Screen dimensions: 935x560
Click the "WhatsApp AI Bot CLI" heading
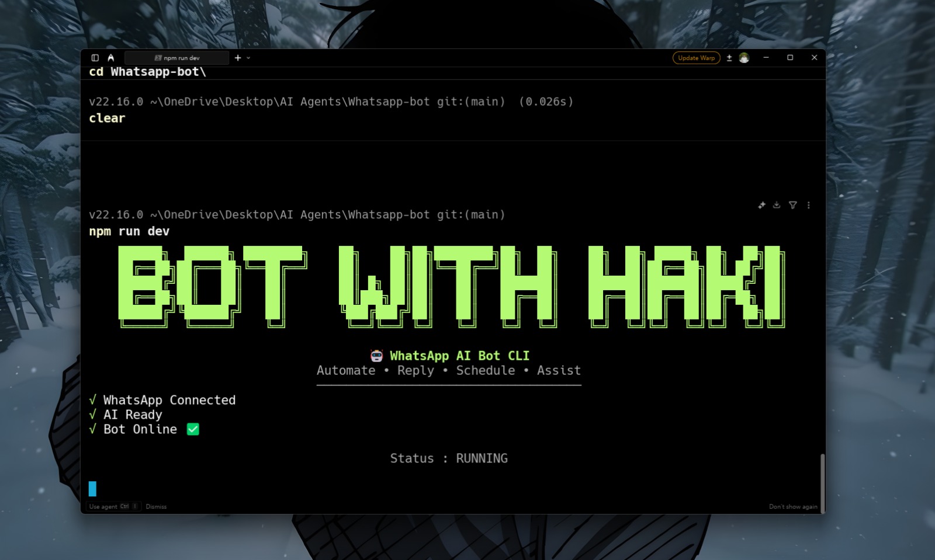coord(459,356)
